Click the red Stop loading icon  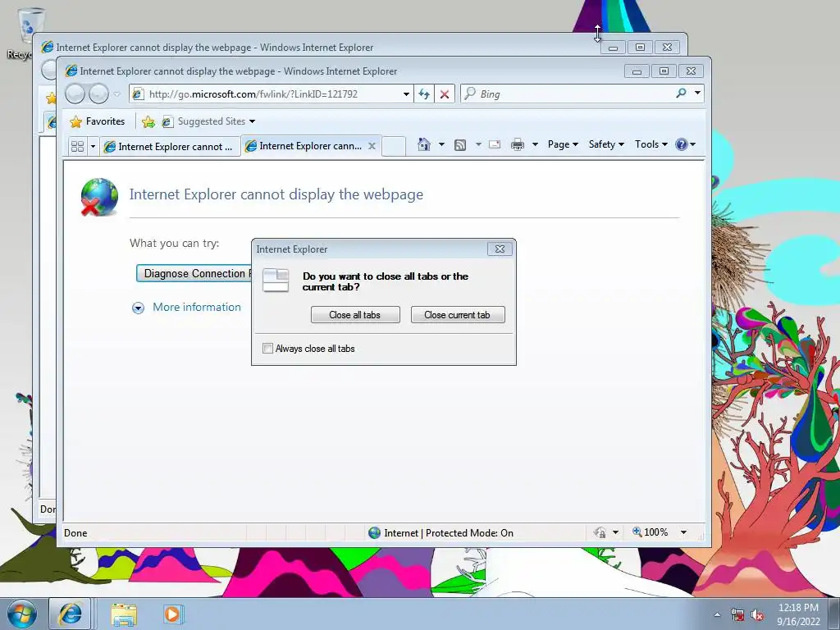click(x=444, y=94)
